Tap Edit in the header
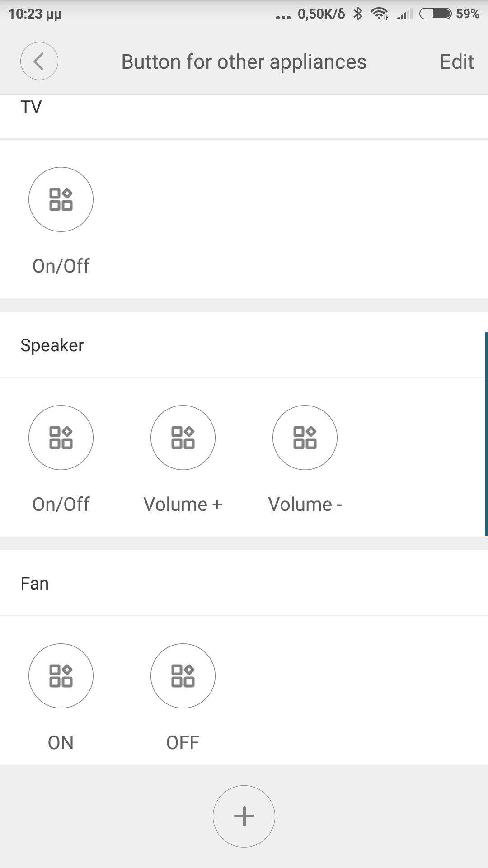Viewport: 488px width, 868px height. 456,62
